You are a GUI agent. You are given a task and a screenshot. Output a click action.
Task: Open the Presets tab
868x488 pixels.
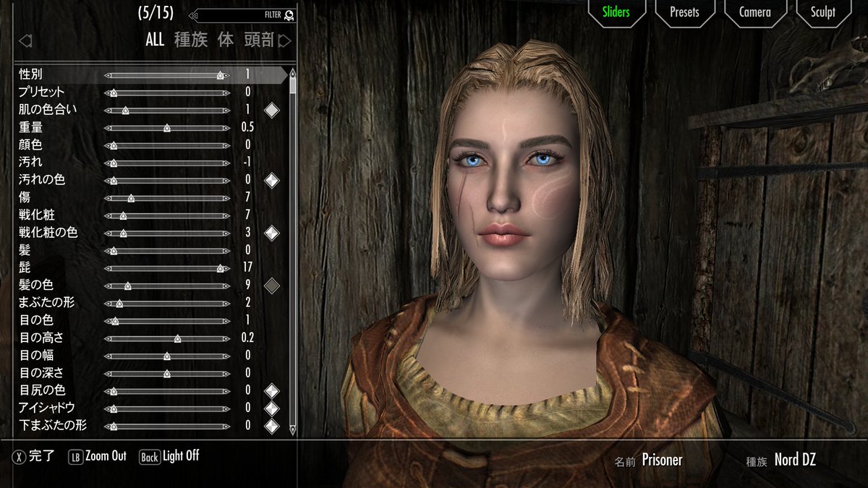coord(684,12)
